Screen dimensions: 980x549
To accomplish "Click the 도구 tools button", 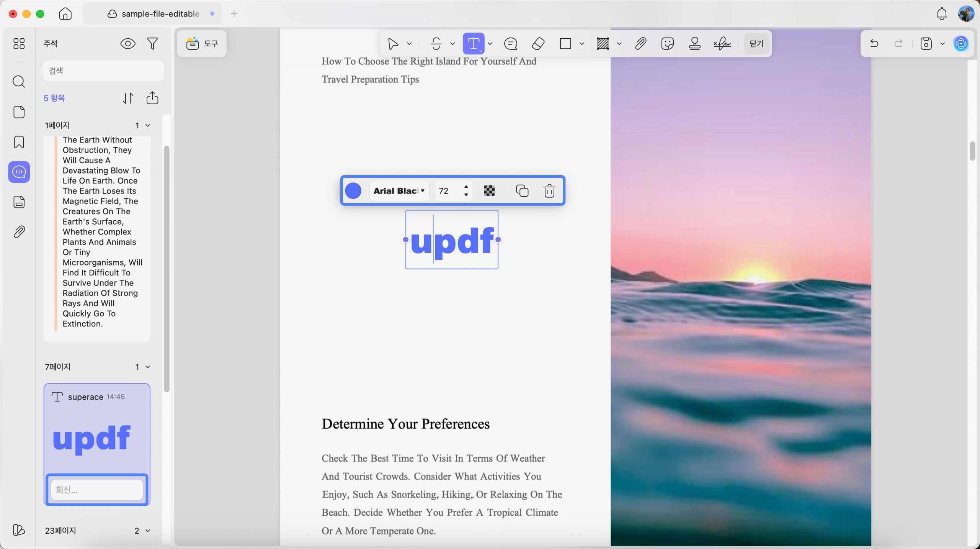I will pyautogui.click(x=202, y=44).
